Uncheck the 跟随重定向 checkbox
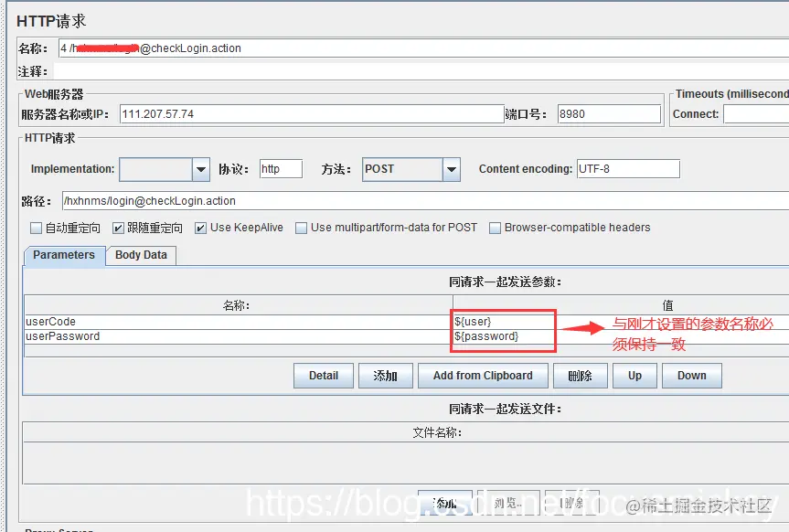The height and width of the screenshot is (532, 789). [118, 228]
